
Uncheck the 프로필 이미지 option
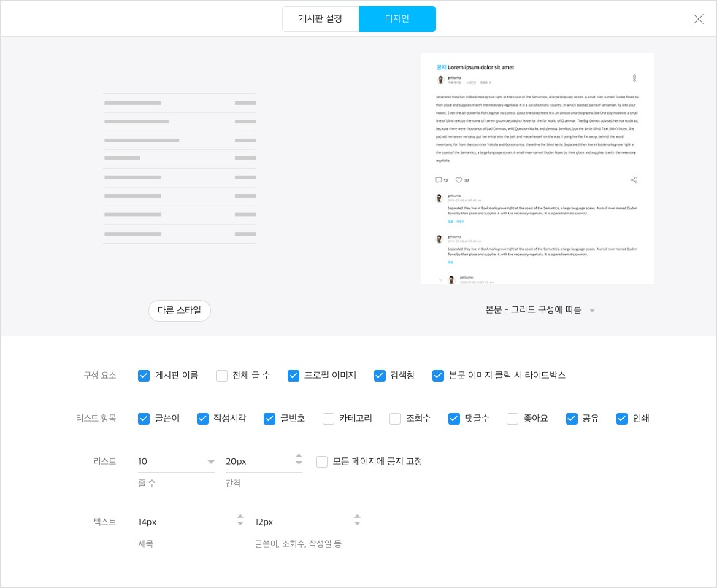(x=293, y=376)
